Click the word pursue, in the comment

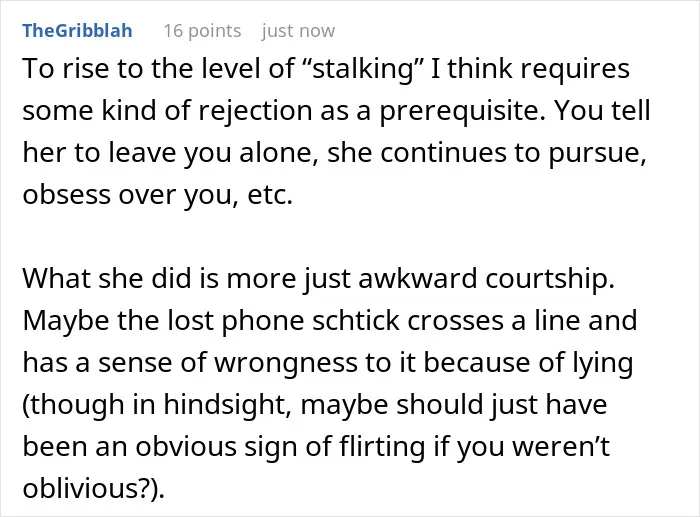(x=597, y=153)
